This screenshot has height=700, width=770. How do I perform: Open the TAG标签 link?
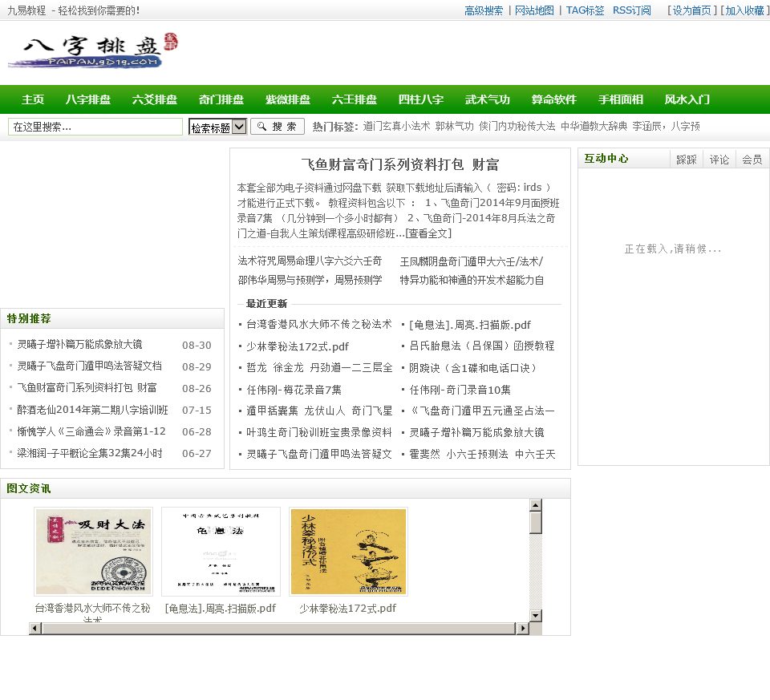pos(585,10)
